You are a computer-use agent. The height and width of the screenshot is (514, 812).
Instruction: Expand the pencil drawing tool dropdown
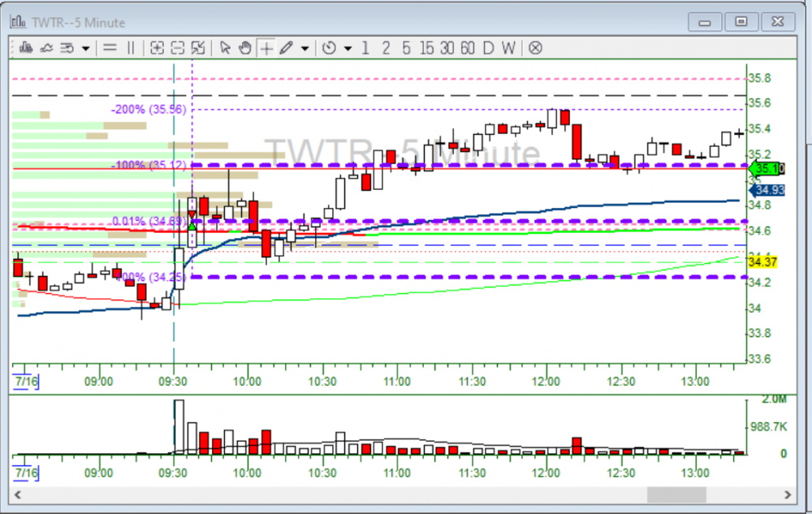[304, 48]
